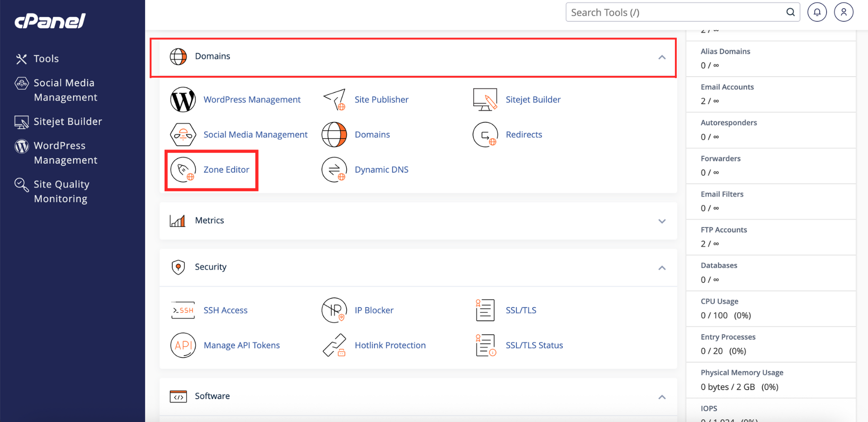Screen dimensions: 868x422
Task: Open the Domains tool link
Action: [x=372, y=135]
